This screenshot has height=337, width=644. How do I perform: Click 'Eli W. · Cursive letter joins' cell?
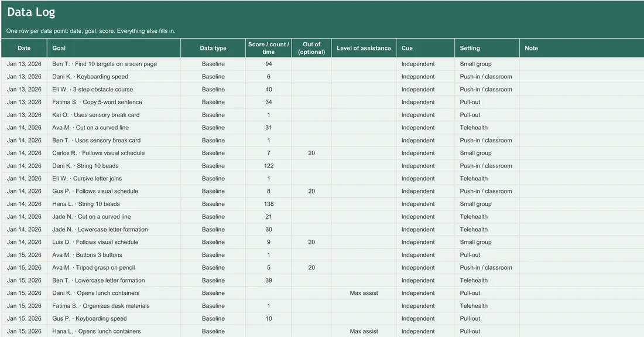[x=114, y=178]
